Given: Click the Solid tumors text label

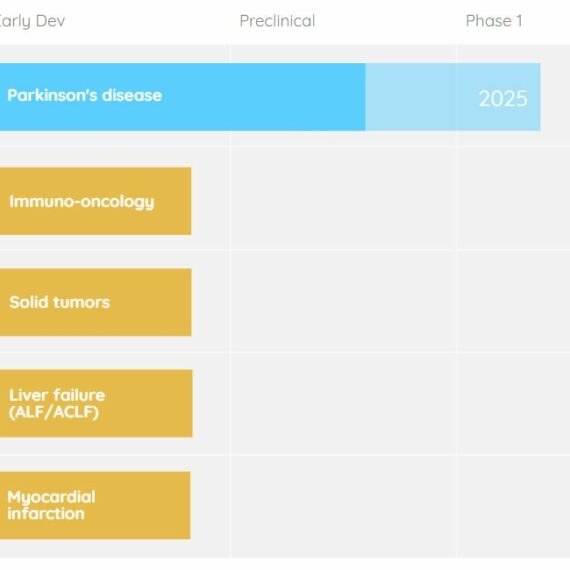Looking at the screenshot, I should [60, 302].
